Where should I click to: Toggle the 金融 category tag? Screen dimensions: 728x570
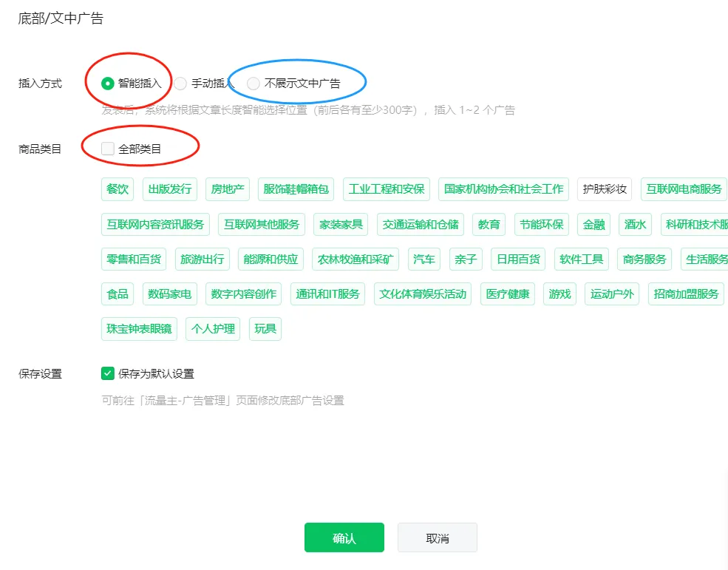tap(593, 224)
